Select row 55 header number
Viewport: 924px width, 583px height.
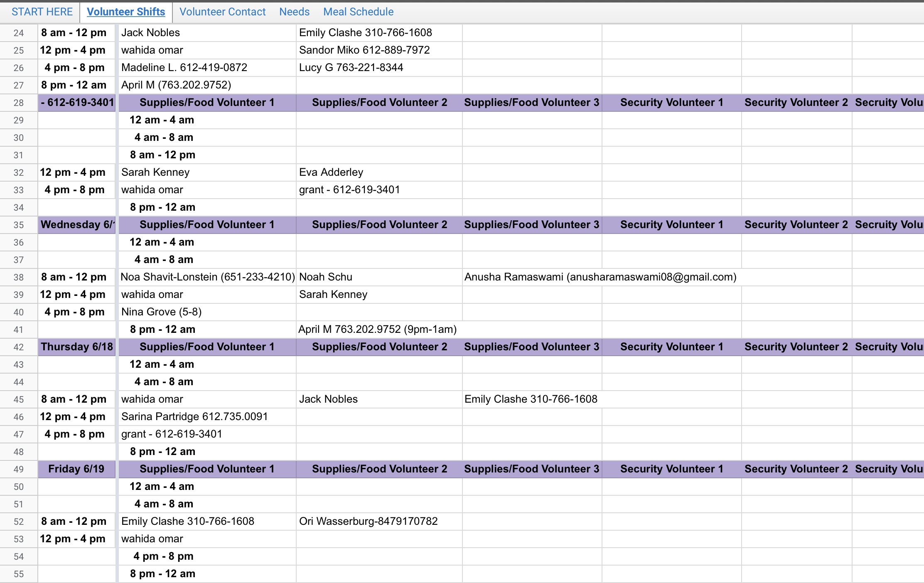[x=19, y=574]
